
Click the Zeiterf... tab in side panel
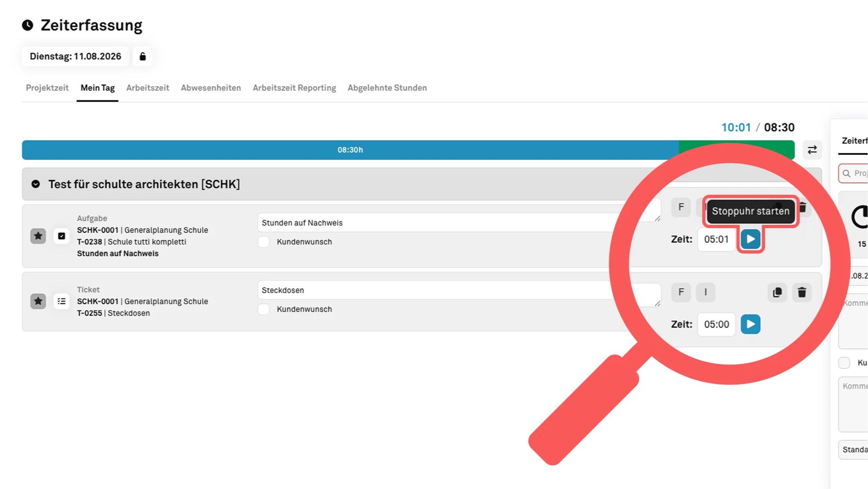tap(854, 141)
